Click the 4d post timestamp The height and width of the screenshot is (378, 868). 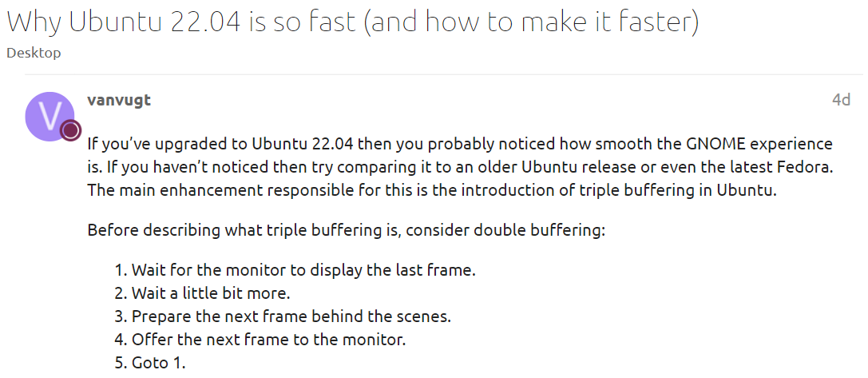click(841, 100)
